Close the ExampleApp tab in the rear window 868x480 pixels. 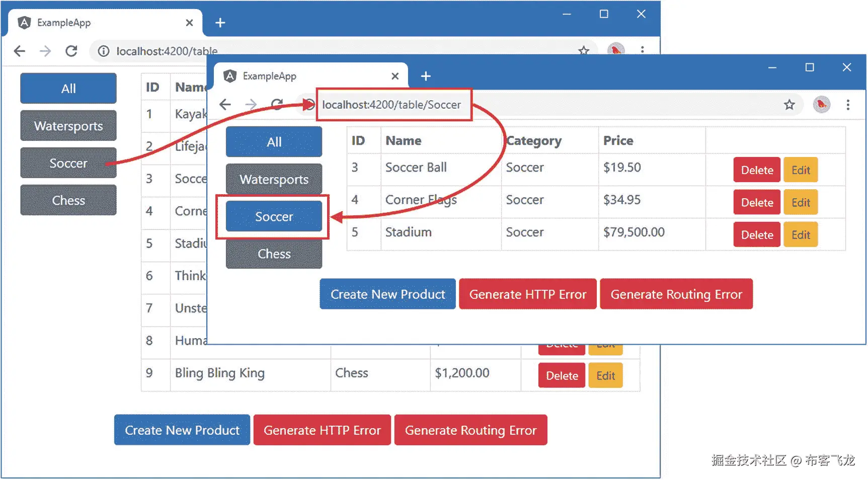189,23
